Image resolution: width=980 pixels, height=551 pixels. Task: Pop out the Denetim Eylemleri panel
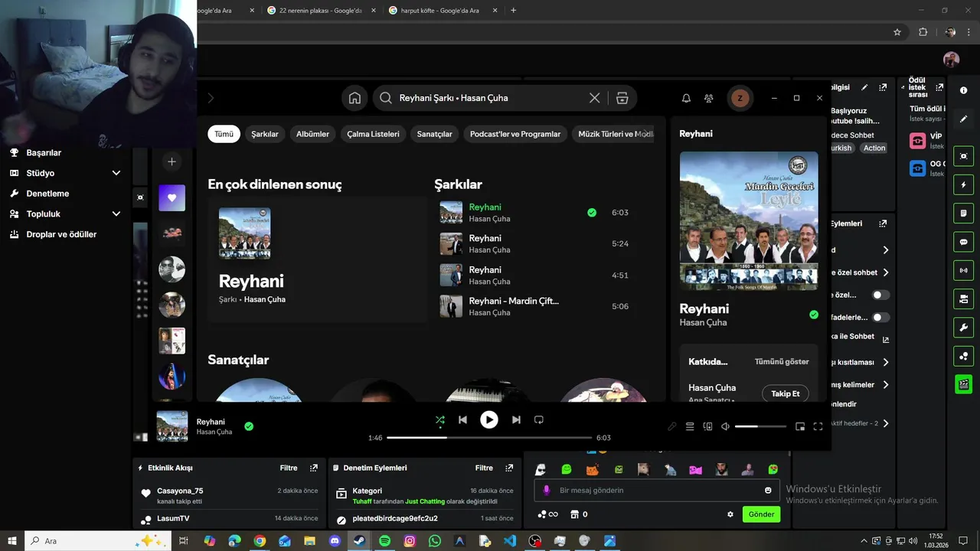pos(509,468)
